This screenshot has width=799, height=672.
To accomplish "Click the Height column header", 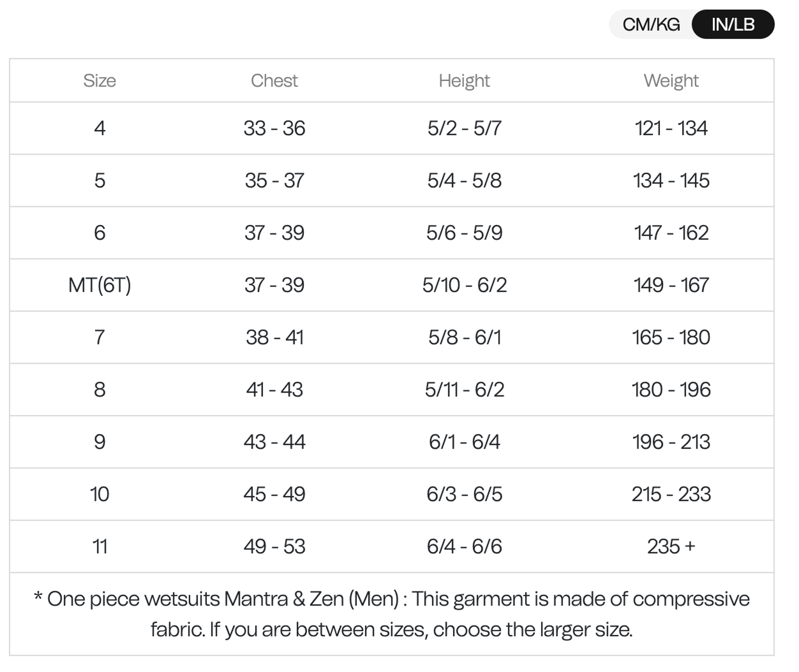I will [464, 81].
